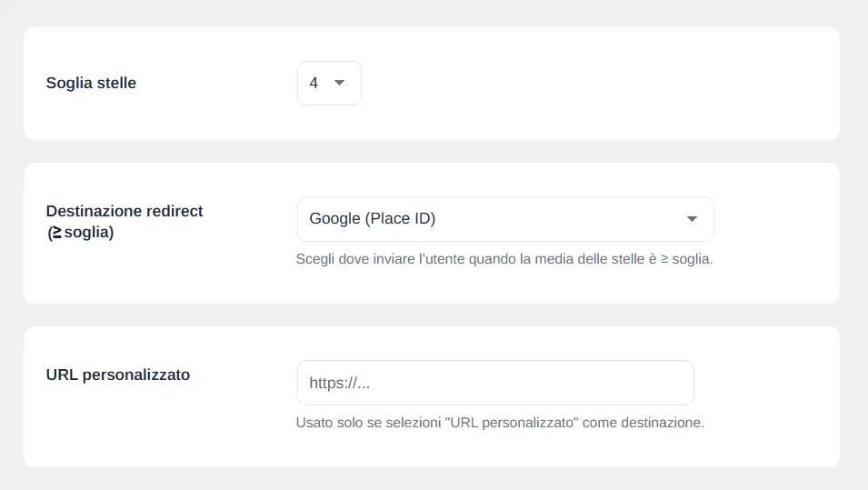Click empty space right of the Google (Place ID) select

(x=775, y=219)
